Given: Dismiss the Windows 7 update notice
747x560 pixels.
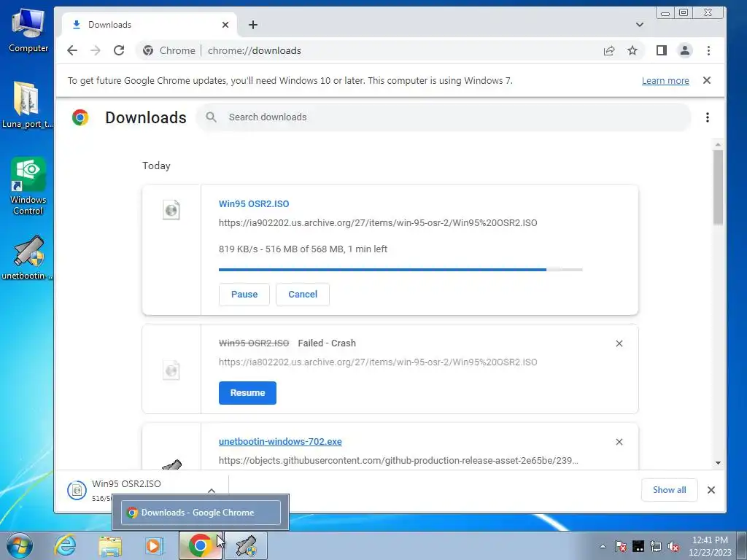Looking at the screenshot, I should tap(707, 80).
